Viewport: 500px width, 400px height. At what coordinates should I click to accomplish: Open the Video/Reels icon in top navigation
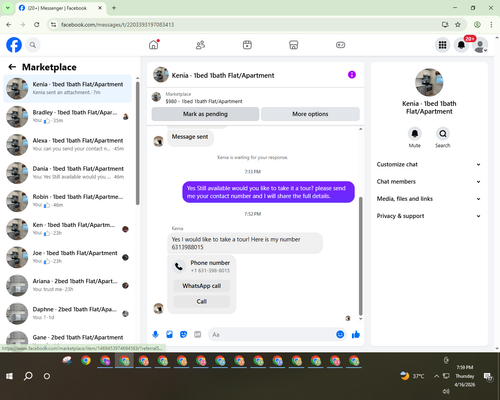(247, 45)
